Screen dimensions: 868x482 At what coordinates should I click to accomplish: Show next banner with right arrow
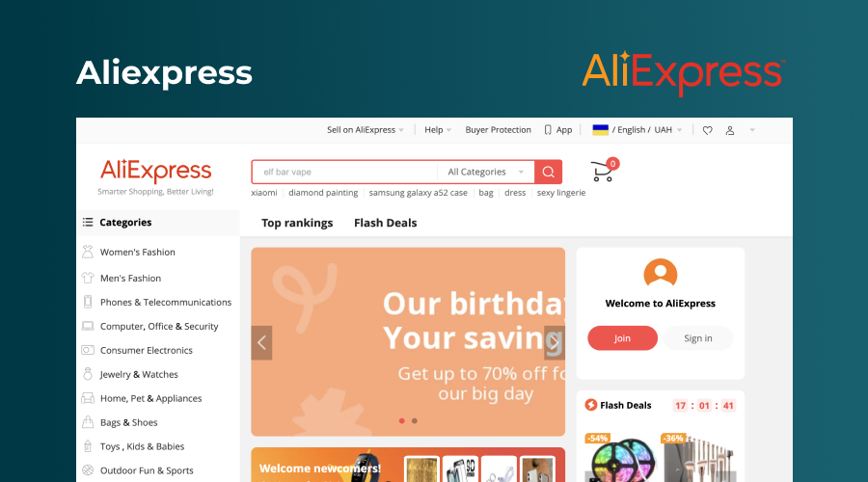(555, 343)
